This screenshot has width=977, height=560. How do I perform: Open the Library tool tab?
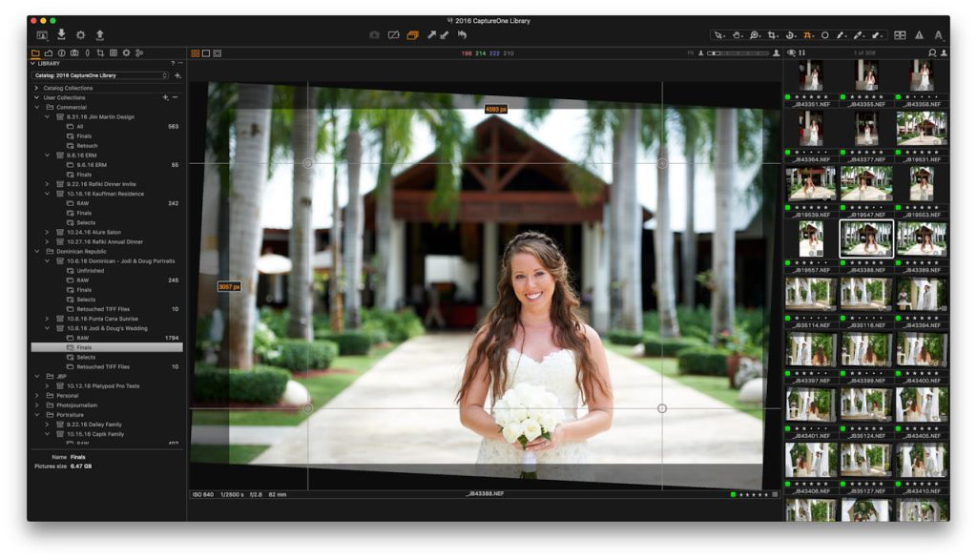[x=36, y=52]
